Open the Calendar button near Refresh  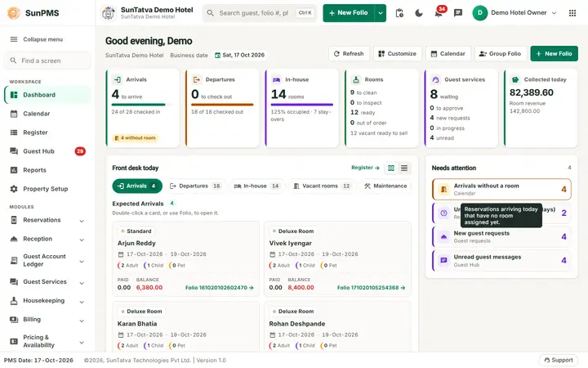coord(448,54)
